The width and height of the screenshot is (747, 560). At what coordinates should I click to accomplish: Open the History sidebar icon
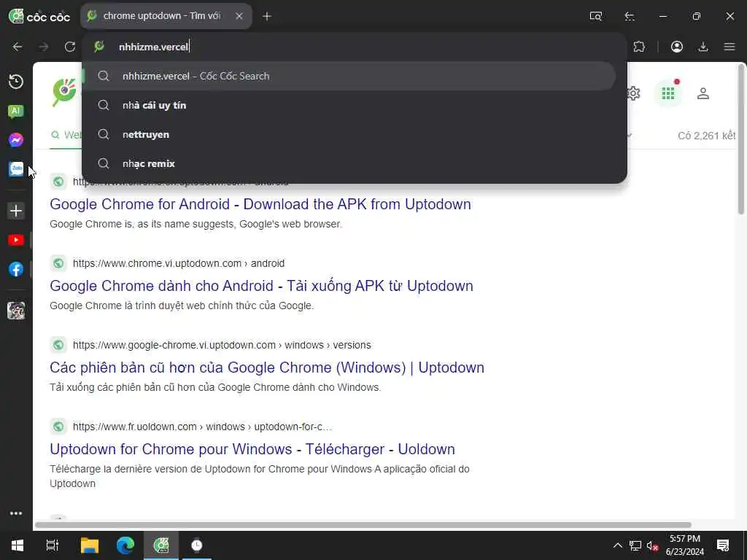[x=16, y=82]
